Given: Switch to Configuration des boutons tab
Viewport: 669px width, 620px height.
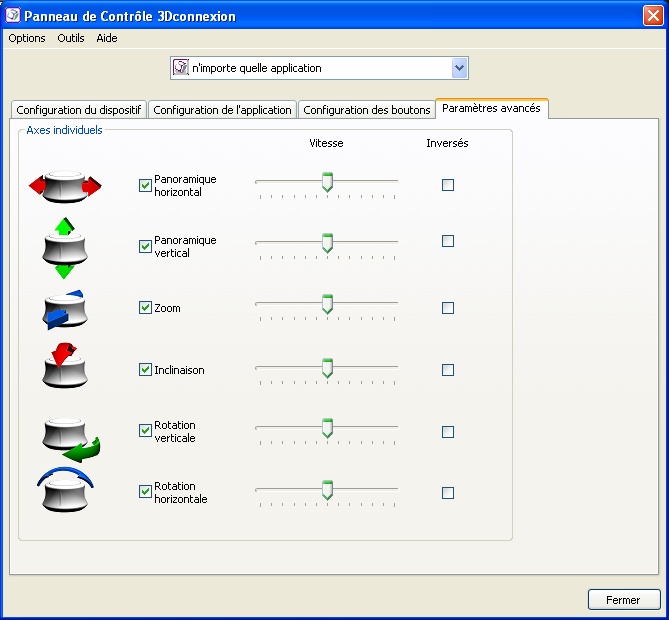Looking at the screenshot, I should pos(366,110).
